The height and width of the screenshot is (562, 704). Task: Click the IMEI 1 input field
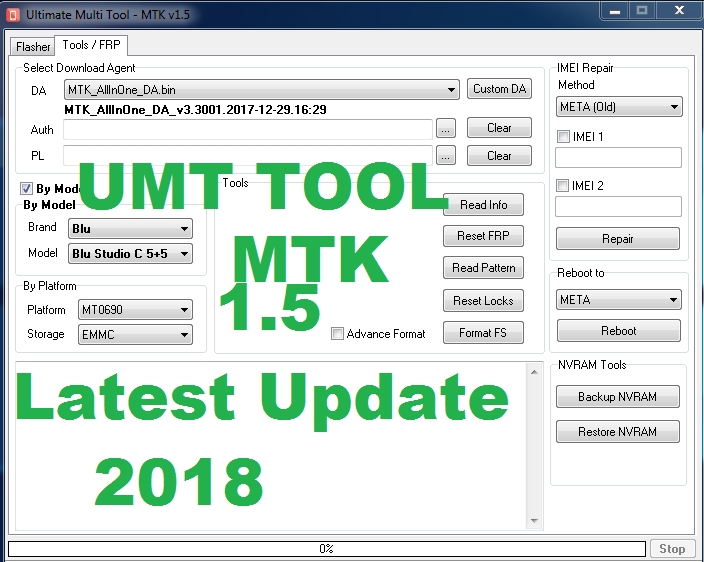click(x=618, y=158)
